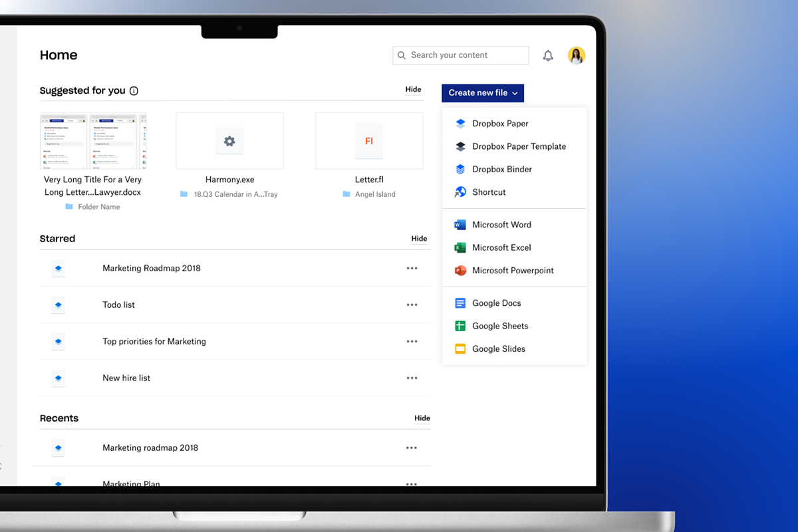
Task: Click the Shortcut icon in the menu
Action: pyautogui.click(x=460, y=192)
